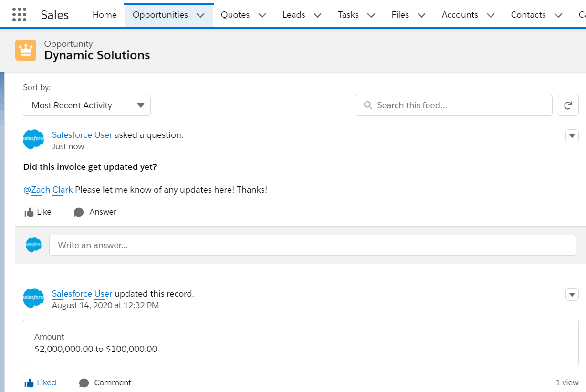Go to the Contacts tab
This screenshot has width=586, height=392.
click(x=528, y=15)
